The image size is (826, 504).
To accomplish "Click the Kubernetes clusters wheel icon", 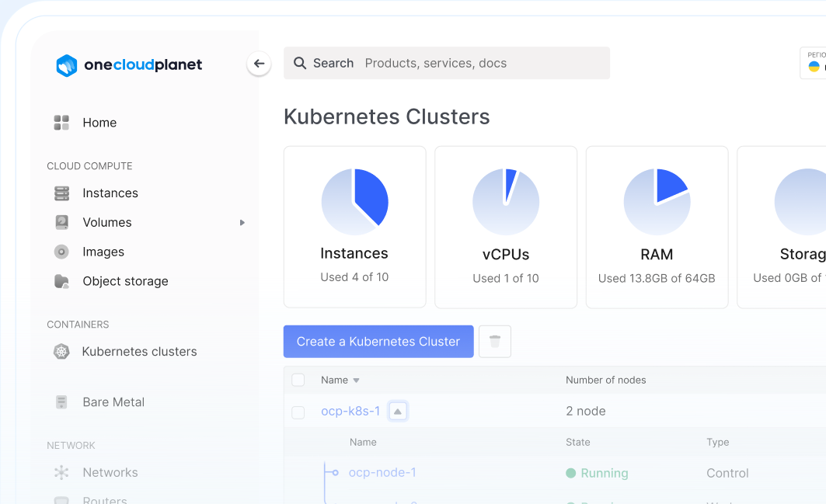I will [61, 351].
